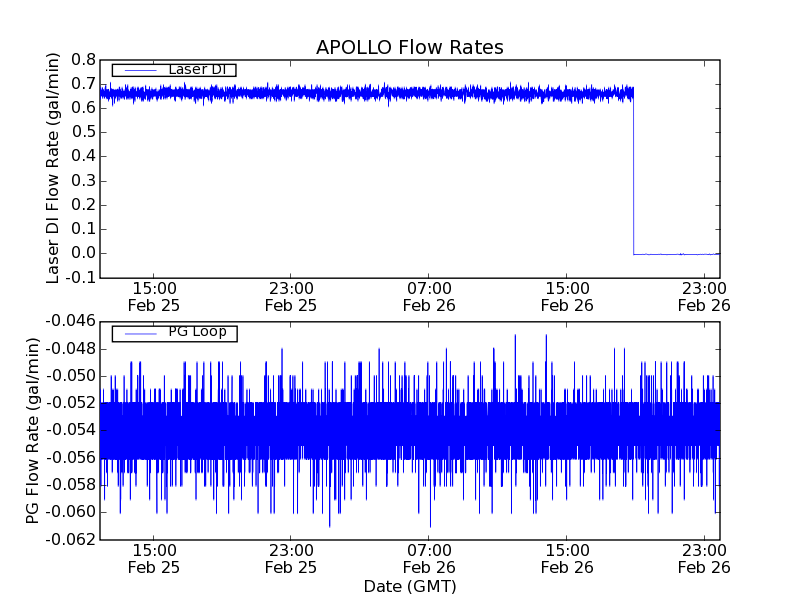This screenshot has width=800, height=600.
Task: Click the -0.052 y-axis tick label
Action: pyautogui.click(x=70, y=403)
